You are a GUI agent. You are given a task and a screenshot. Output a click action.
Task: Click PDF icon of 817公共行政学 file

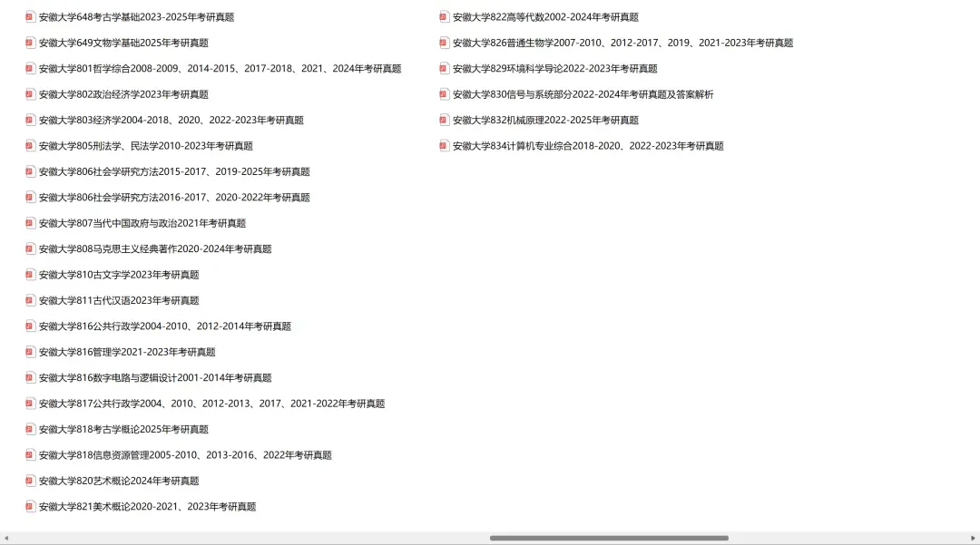pyautogui.click(x=30, y=404)
